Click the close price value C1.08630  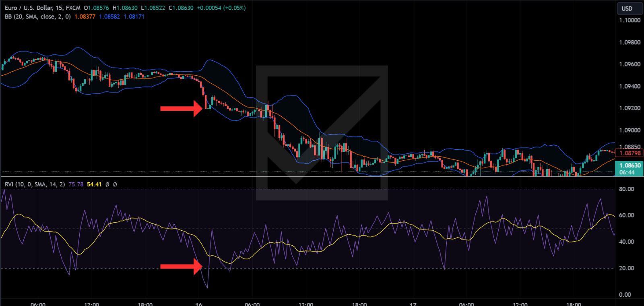point(181,8)
